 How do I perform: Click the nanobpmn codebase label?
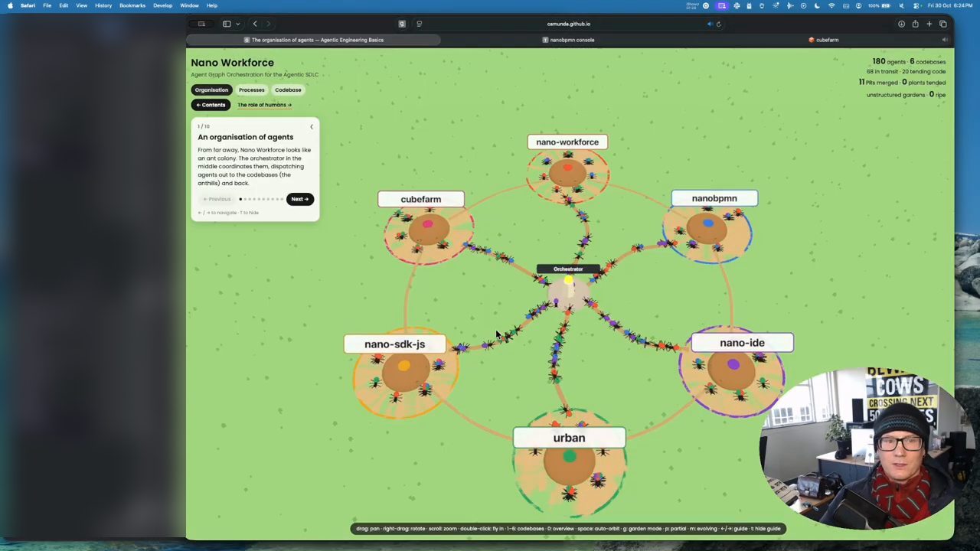pos(714,198)
